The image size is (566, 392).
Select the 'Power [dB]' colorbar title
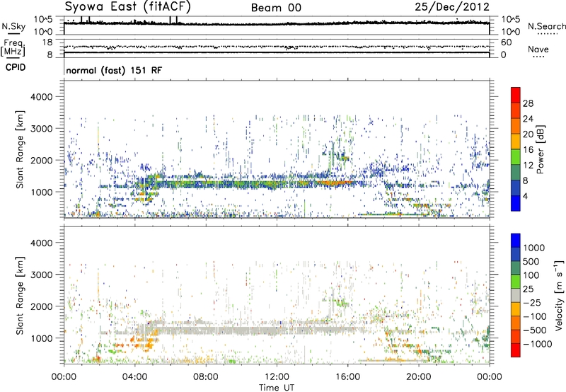click(540, 149)
